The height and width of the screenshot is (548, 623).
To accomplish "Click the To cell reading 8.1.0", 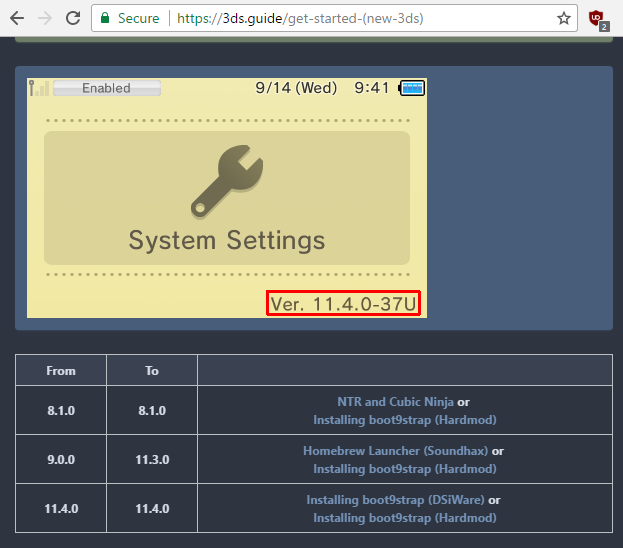I will (152, 410).
